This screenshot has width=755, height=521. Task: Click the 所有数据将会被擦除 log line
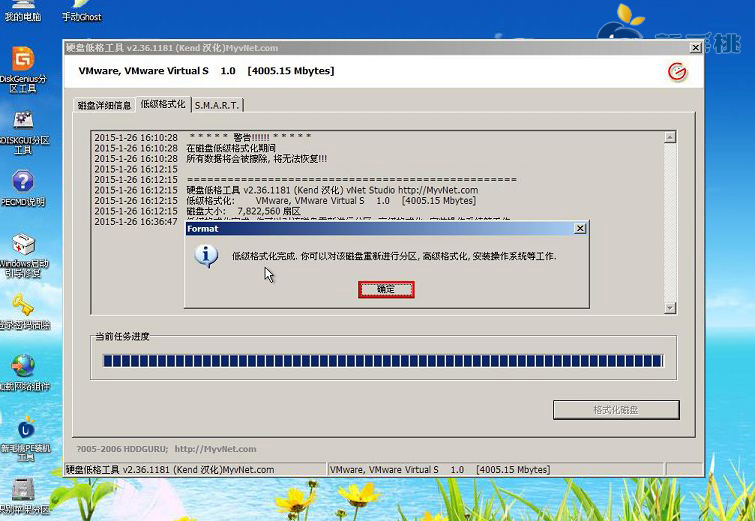click(x=210, y=158)
